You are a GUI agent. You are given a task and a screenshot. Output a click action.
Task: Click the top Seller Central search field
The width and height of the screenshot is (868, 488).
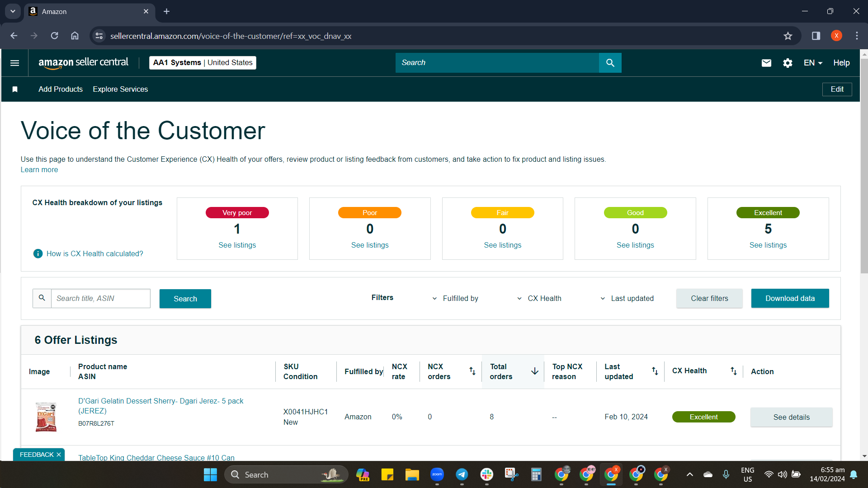pos(497,63)
